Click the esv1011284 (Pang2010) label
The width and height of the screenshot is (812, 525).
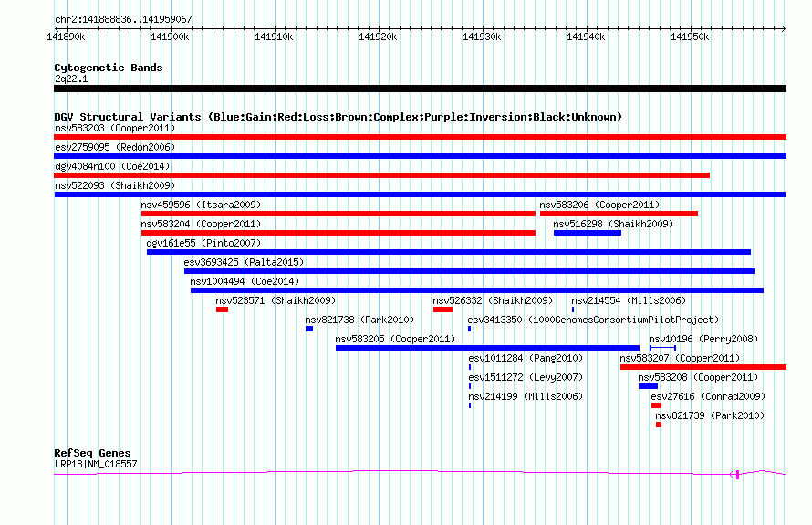click(526, 358)
